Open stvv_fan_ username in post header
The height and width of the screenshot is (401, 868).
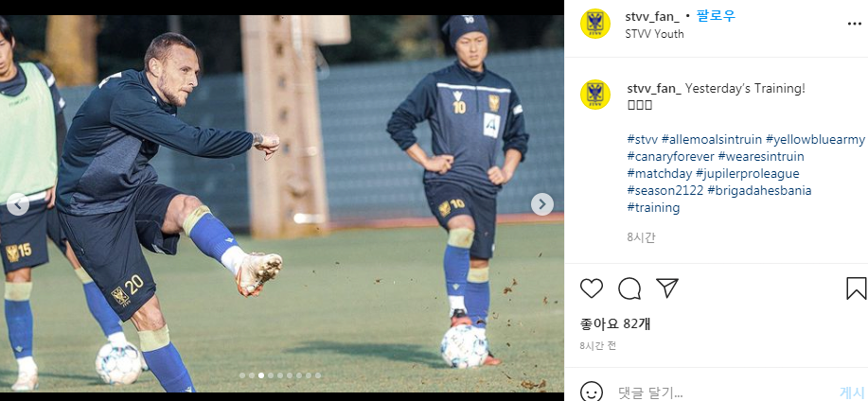651,17
